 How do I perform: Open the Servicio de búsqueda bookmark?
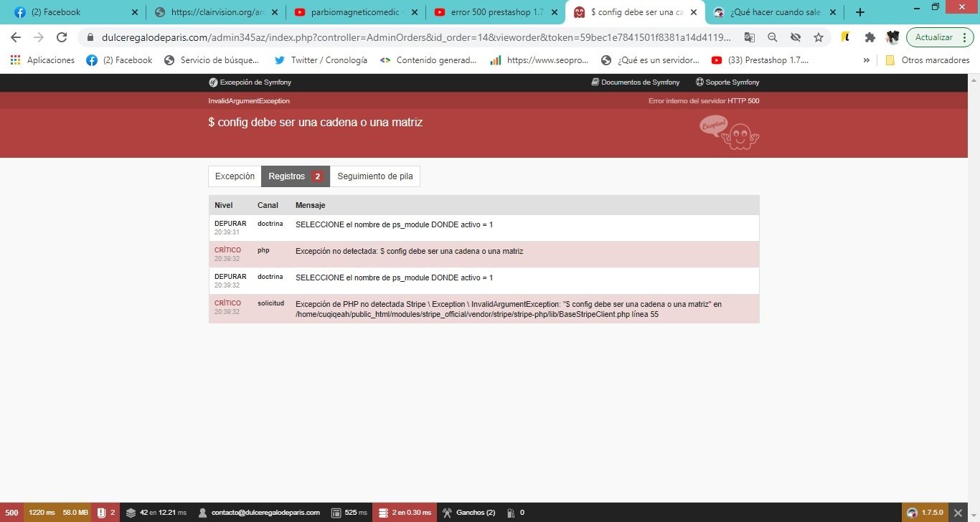[x=212, y=60]
